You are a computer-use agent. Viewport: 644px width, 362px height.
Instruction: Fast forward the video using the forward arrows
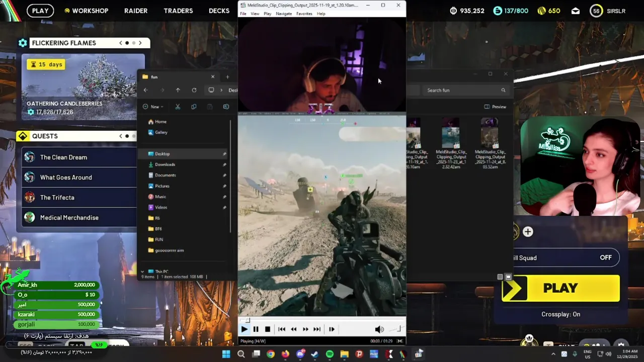[x=305, y=329]
